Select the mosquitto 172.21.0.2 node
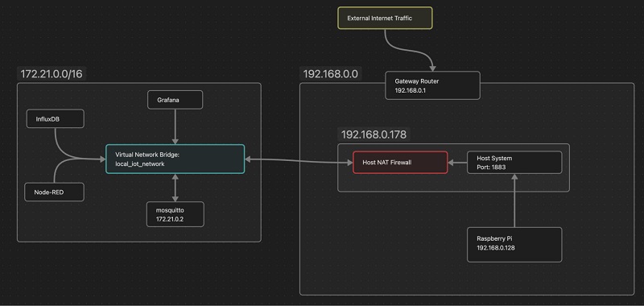This screenshot has height=306, width=644. click(x=175, y=214)
